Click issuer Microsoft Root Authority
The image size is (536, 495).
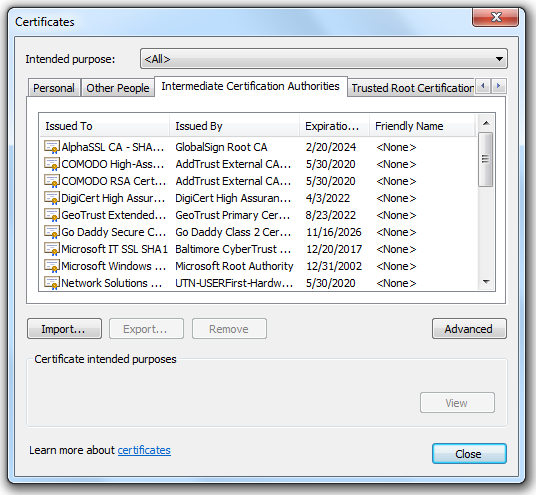[x=234, y=266]
